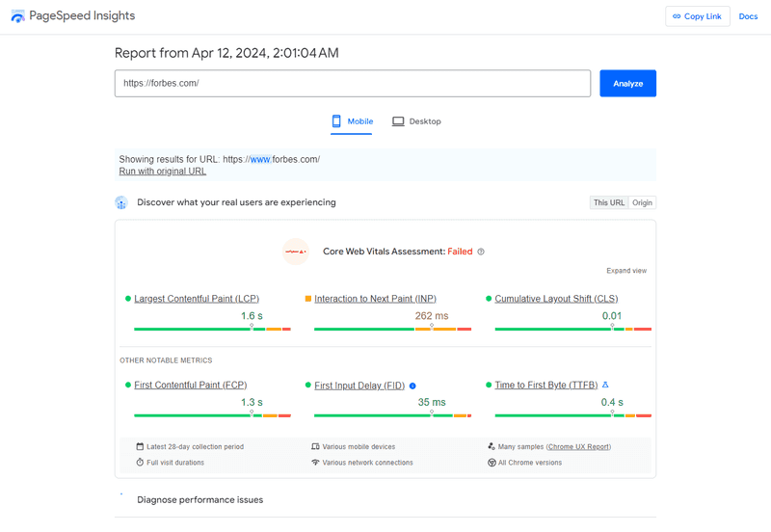
Task: Click the mobile phone icon in Mobile tab
Action: (x=336, y=121)
